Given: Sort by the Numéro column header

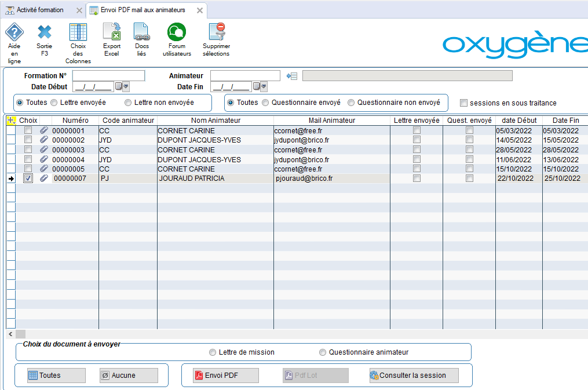Looking at the screenshot, I should point(75,121).
